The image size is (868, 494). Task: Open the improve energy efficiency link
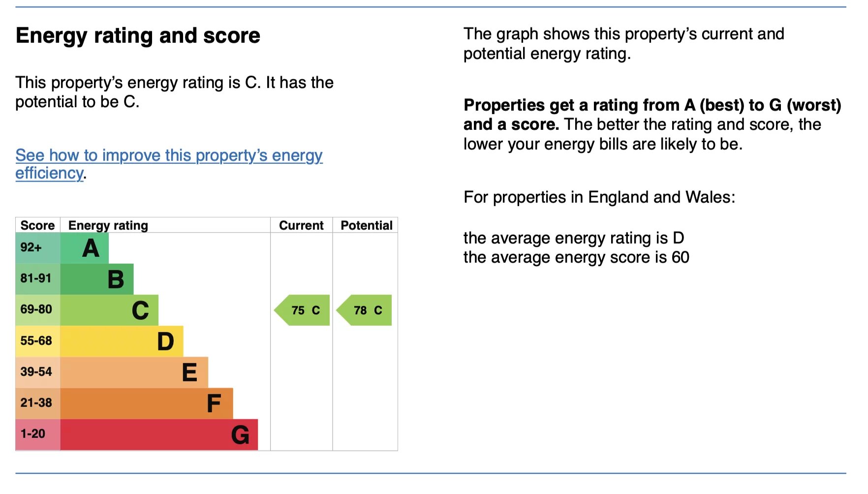pyautogui.click(x=169, y=155)
